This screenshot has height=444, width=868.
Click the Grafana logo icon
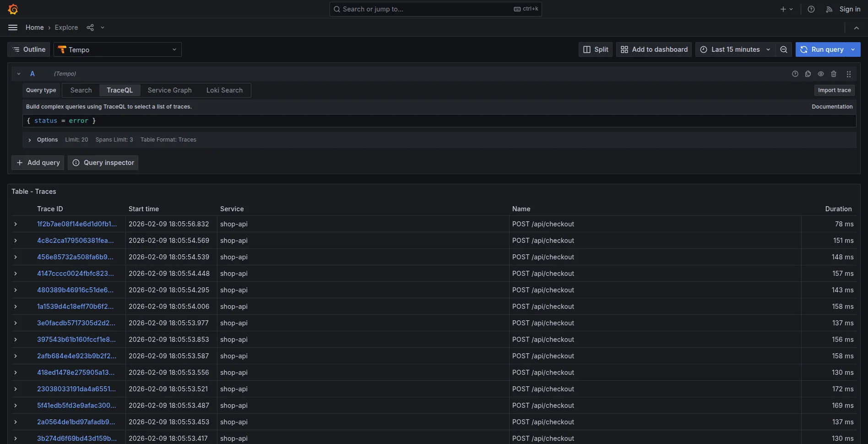pyautogui.click(x=13, y=9)
